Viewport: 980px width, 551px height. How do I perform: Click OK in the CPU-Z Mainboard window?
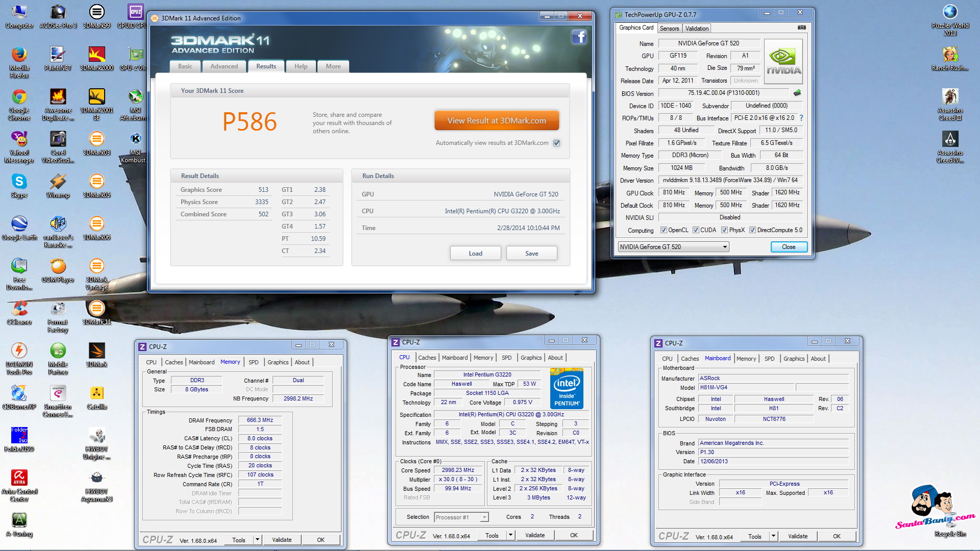[837, 536]
